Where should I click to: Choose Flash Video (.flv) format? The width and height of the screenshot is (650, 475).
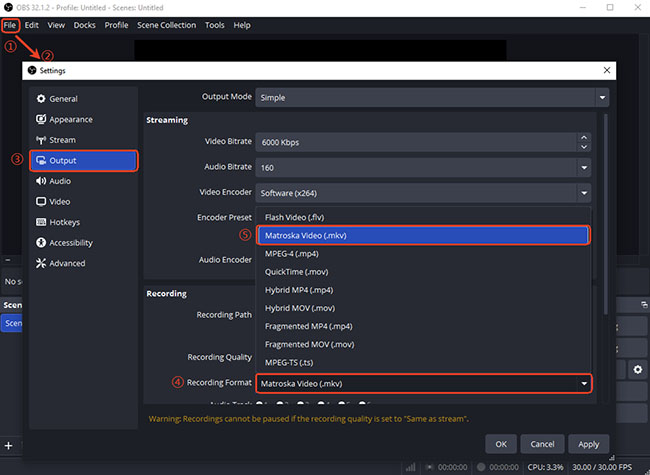click(x=423, y=218)
